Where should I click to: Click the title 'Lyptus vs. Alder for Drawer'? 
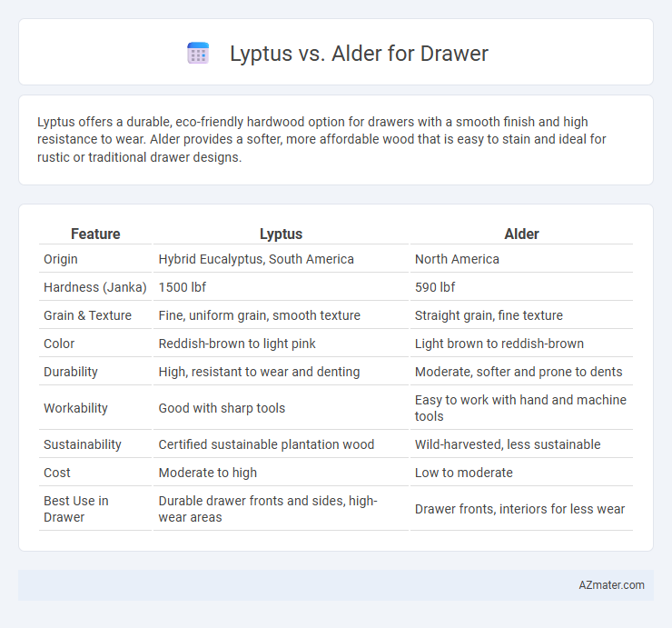coord(359,54)
